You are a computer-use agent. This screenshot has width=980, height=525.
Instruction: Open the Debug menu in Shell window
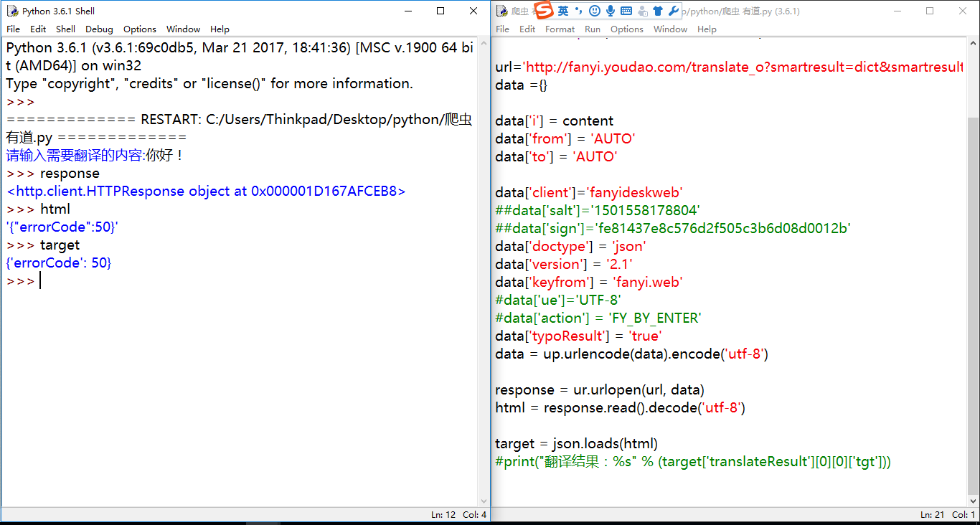pos(99,29)
